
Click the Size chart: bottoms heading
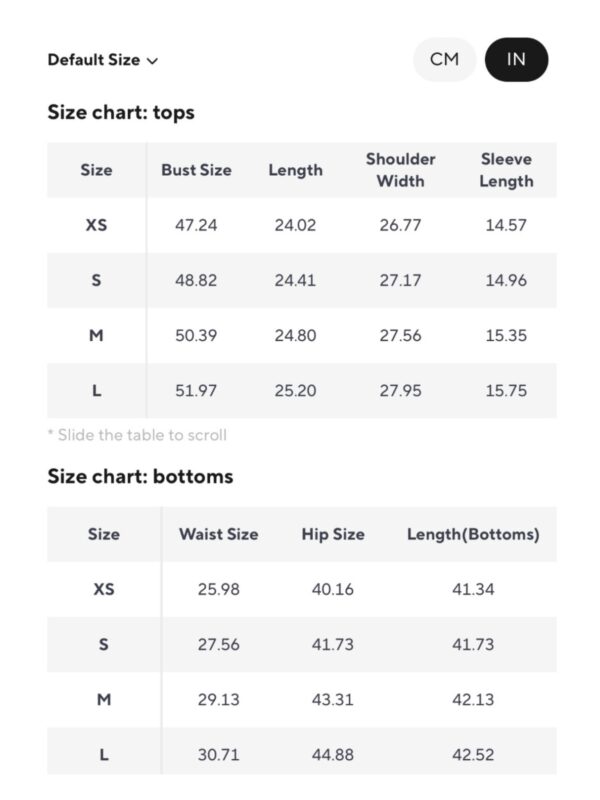click(x=140, y=477)
